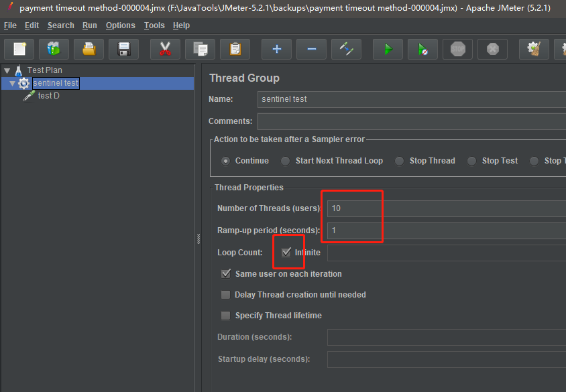Save the test plan with floppy icon
Screen dimensions: 566x392
tap(124, 49)
